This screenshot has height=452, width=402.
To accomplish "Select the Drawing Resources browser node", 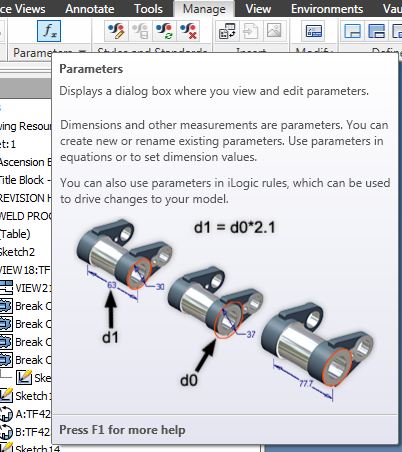I will tap(26, 126).
